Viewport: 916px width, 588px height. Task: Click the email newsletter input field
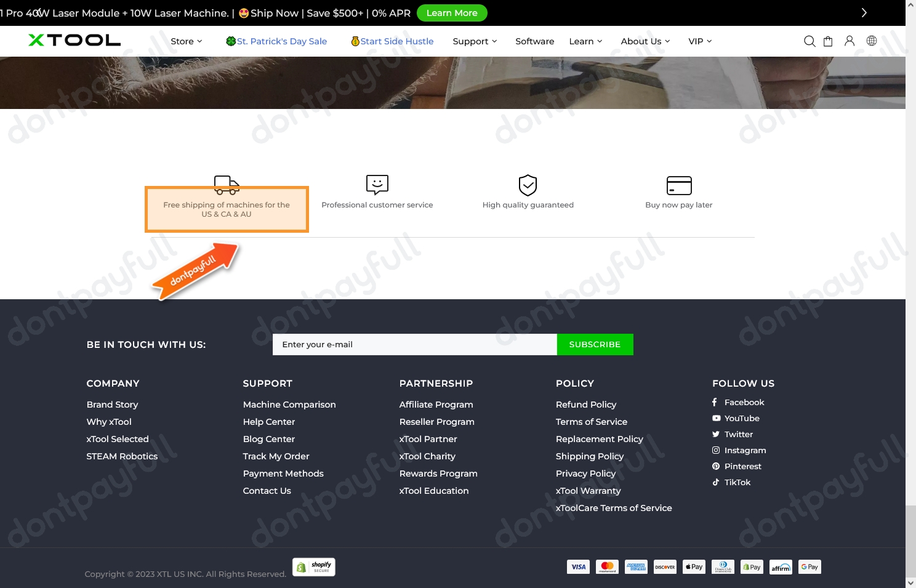click(414, 344)
